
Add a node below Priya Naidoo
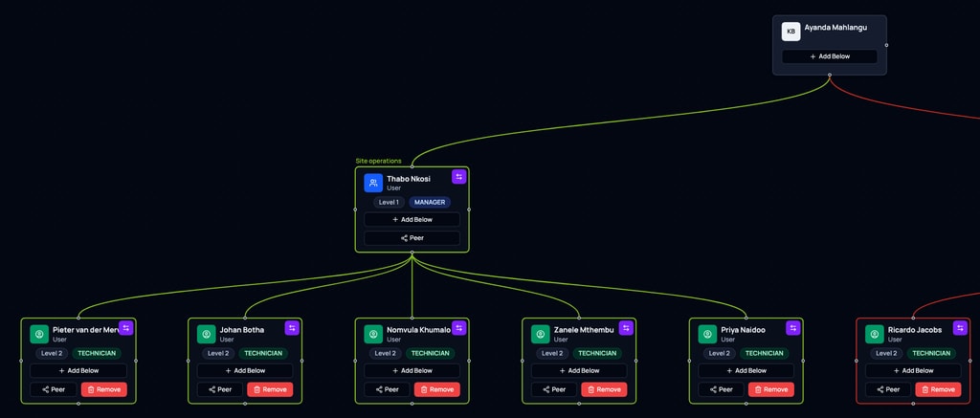(x=746, y=370)
